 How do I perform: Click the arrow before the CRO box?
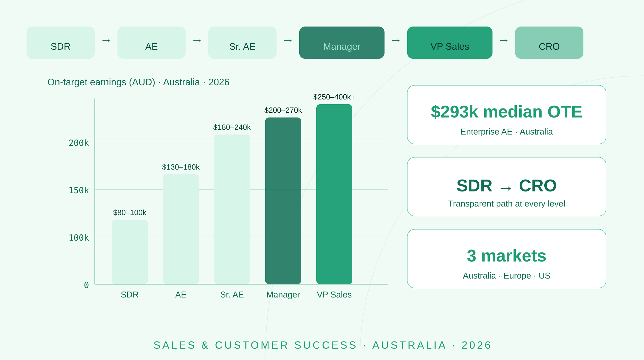(504, 40)
